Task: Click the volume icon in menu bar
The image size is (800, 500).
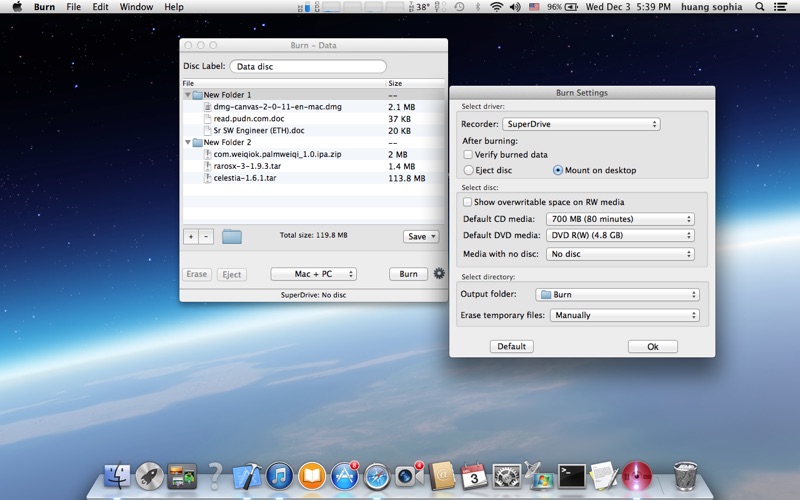Action: point(515,7)
